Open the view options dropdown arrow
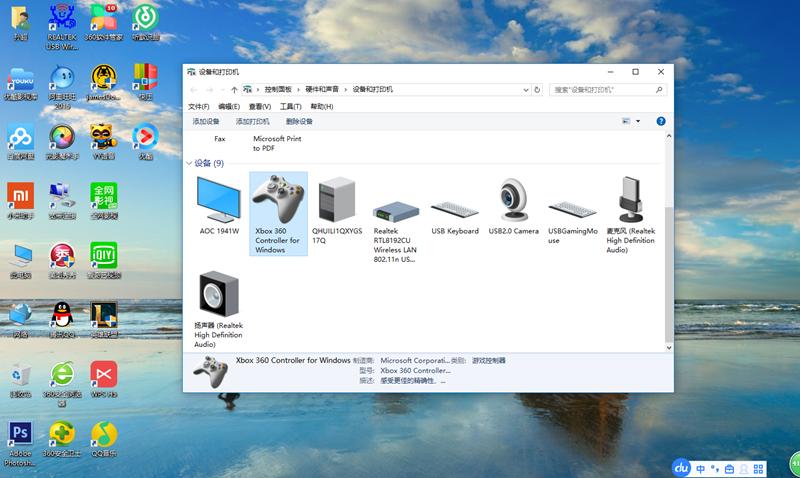The image size is (800, 478). coord(638,121)
